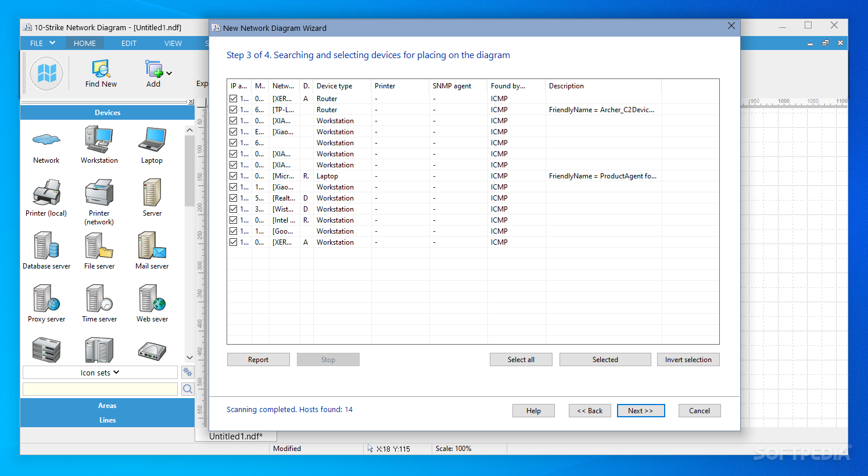
Task: Sort by the Found by... column header
Action: [x=517, y=86]
